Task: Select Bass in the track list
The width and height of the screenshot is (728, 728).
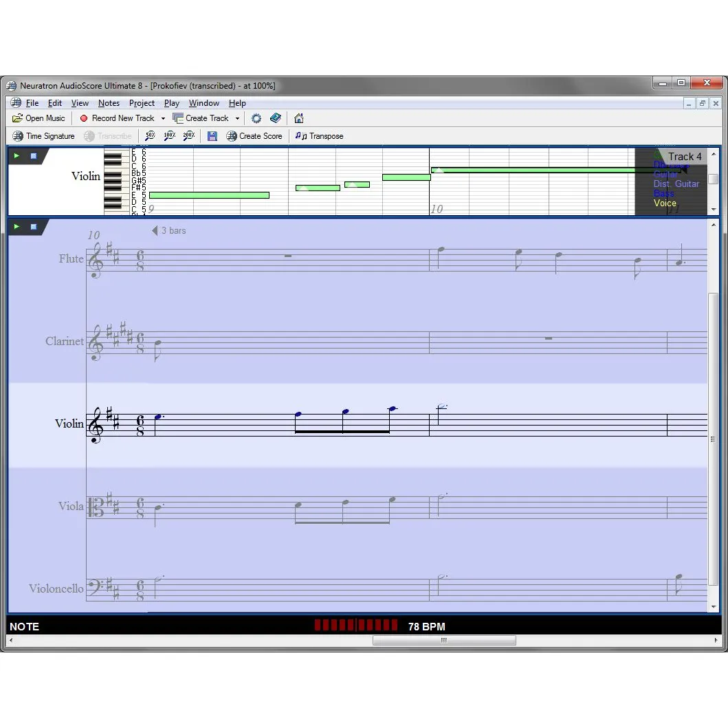Action: (x=663, y=194)
